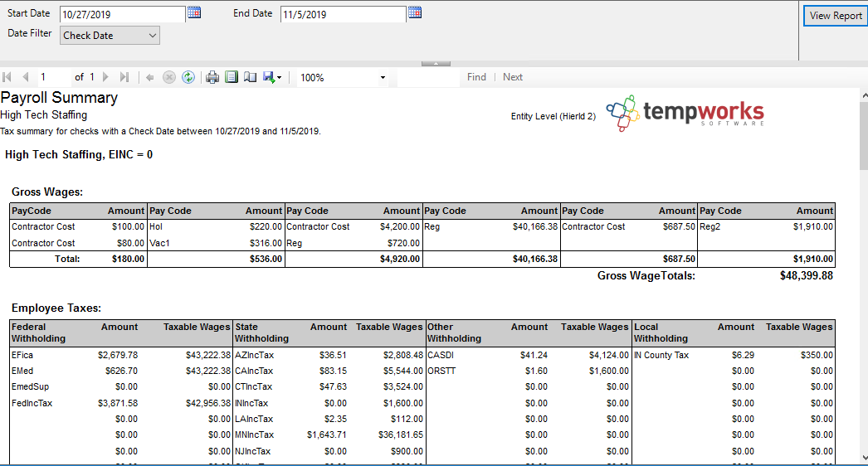Image resolution: width=868 pixels, height=466 pixels.
Task: Toggle Print Layout view icon
Action: click(x=232, y=77)
